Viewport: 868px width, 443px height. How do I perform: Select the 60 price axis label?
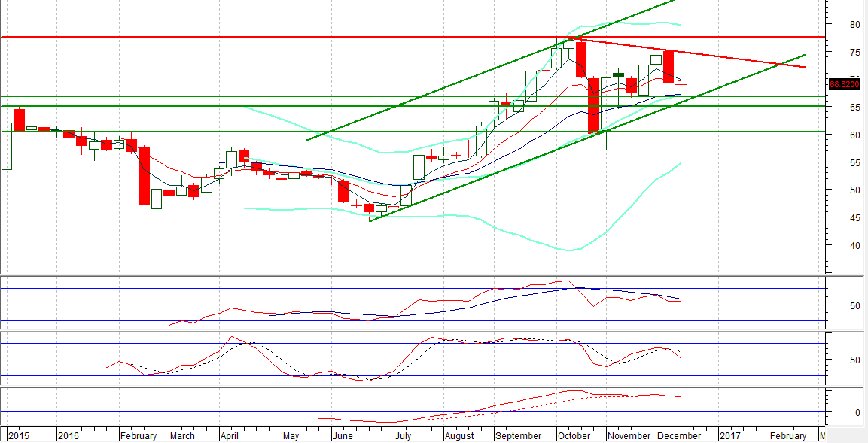point(854,135)
